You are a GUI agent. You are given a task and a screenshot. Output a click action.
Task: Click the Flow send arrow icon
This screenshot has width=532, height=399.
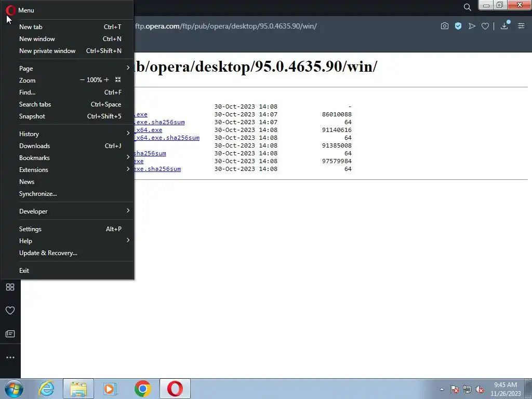tap(472, 26)
